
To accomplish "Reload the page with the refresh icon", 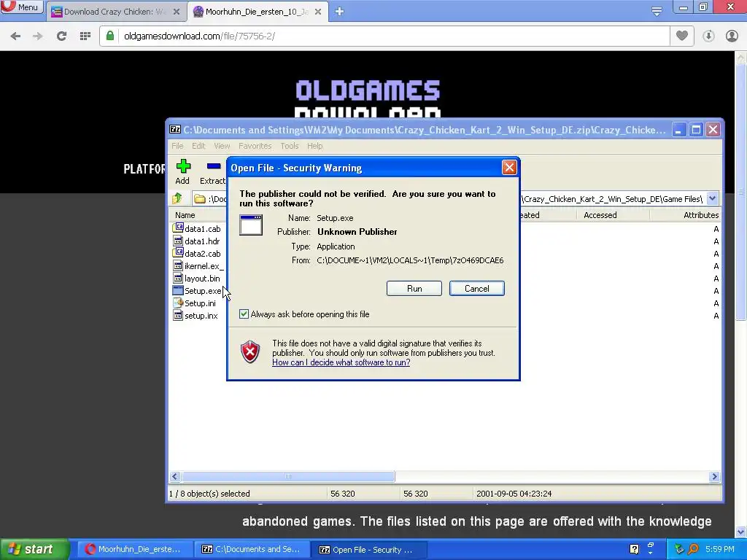I will (61, 36).
